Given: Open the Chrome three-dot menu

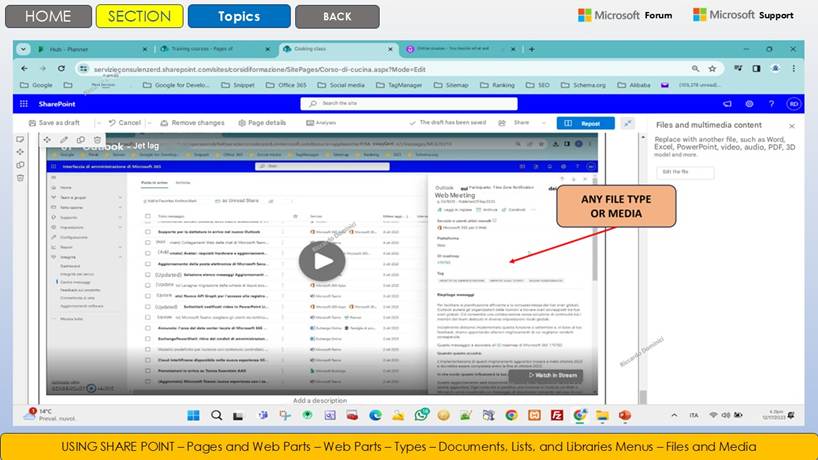Looking at the screenshot, I should (x=793, y=68).
